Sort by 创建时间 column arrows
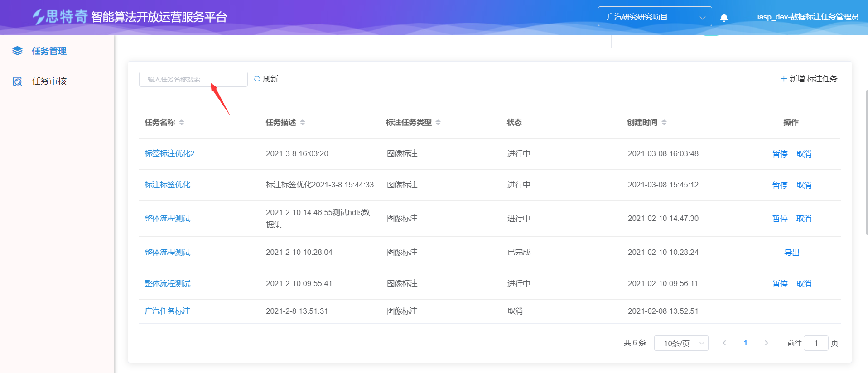The height and width of the screenshot is (373, 868). pyautogui.click(x=664, y=122)
